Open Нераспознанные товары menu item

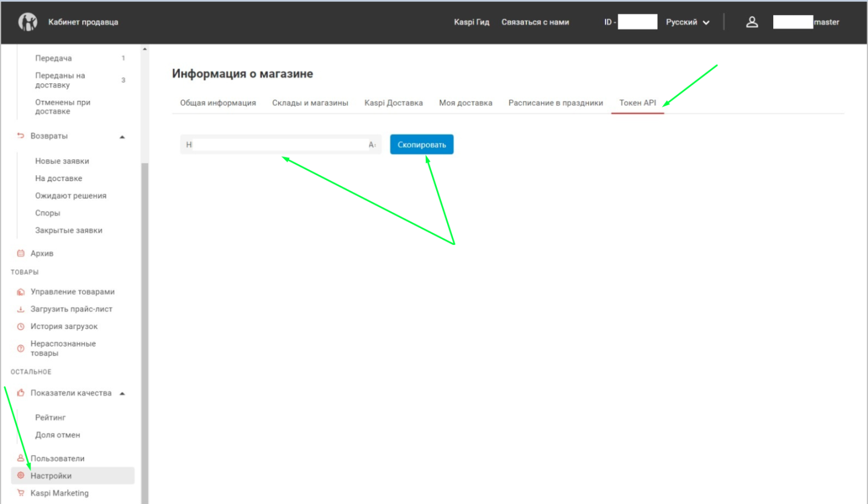(63, 348)
